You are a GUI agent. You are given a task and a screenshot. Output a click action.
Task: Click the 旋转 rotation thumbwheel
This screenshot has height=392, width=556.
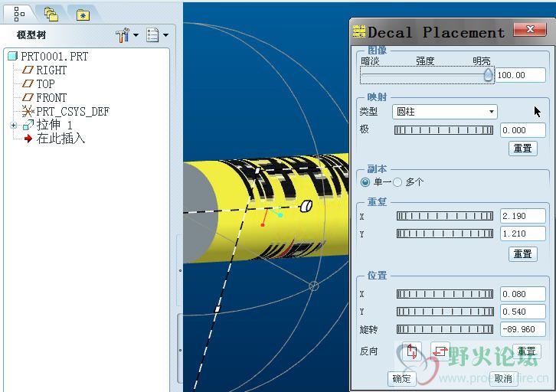(x=445, y=329)
